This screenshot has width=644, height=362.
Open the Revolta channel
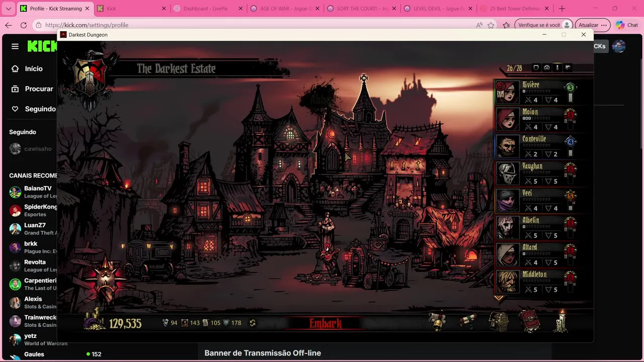(x=32, y=265)
